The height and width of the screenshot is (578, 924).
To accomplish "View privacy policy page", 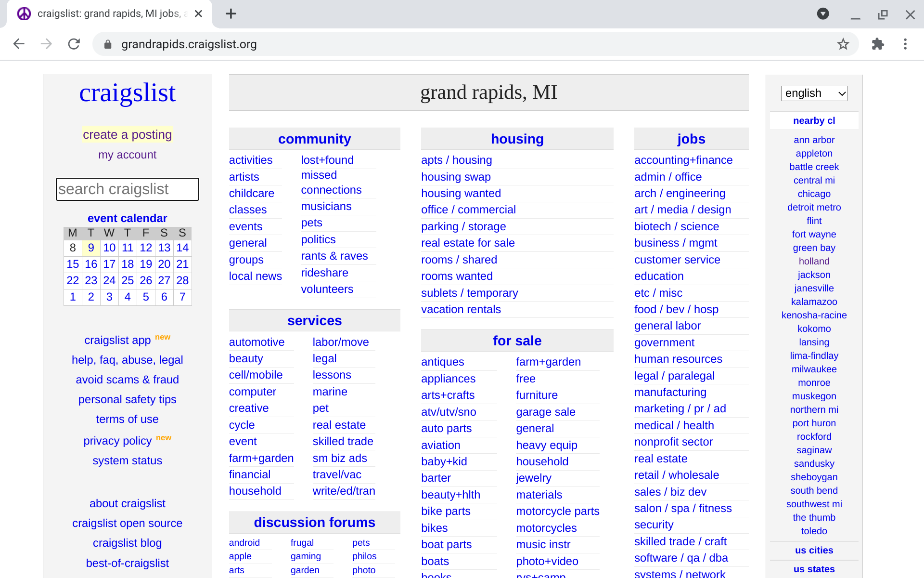I will [x=117, y=441].
